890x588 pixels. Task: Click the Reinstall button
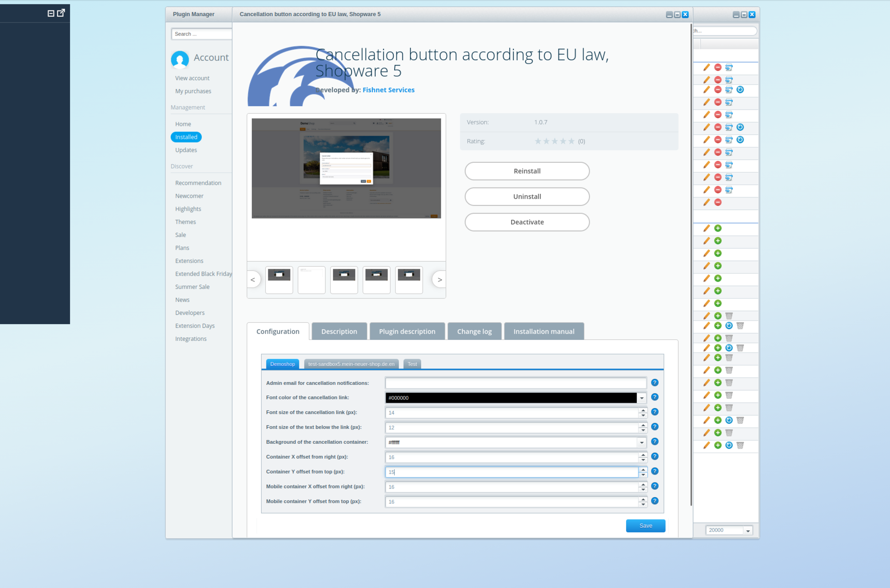(x=527, y=171)
